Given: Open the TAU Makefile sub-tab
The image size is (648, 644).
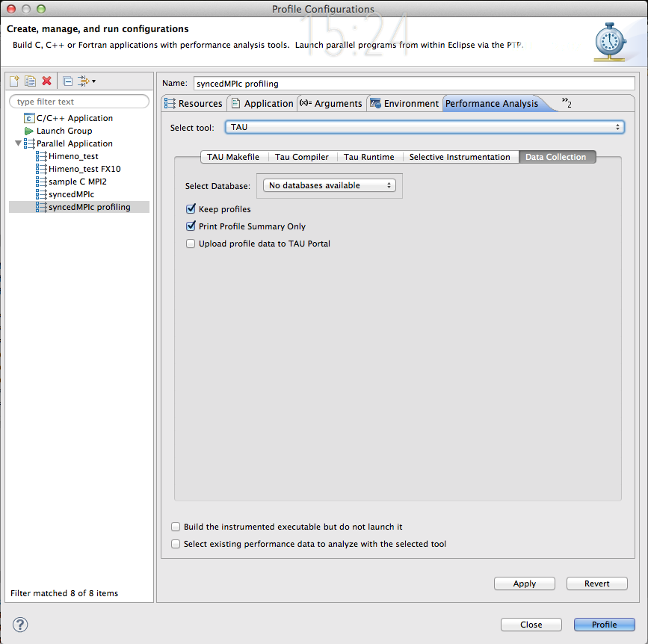Looking at the screenshot, I should [x=233, y=157].
